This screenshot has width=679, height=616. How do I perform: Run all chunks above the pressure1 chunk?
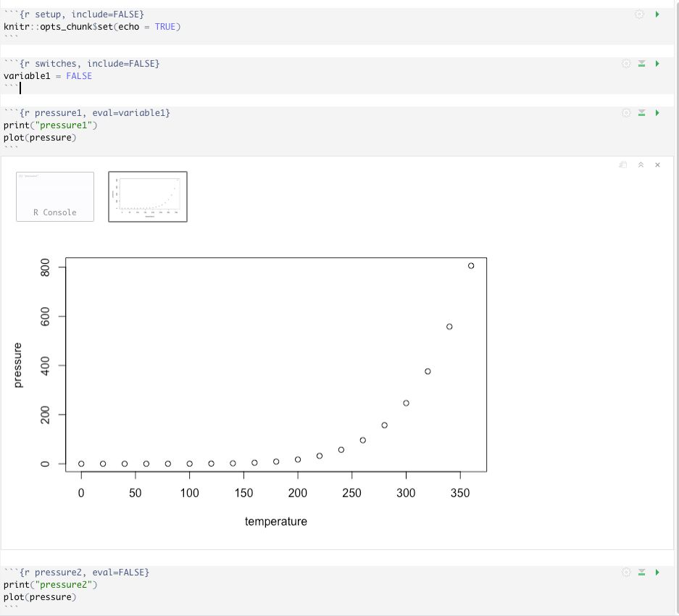point(642,113)
